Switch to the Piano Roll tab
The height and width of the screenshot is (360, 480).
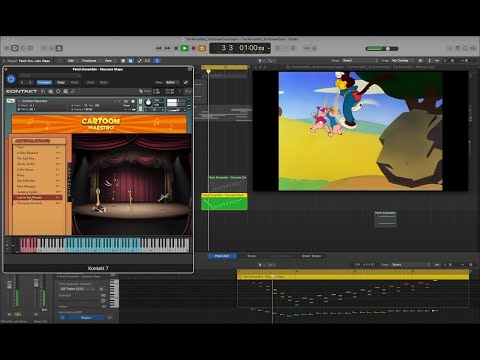pos(222,256)
